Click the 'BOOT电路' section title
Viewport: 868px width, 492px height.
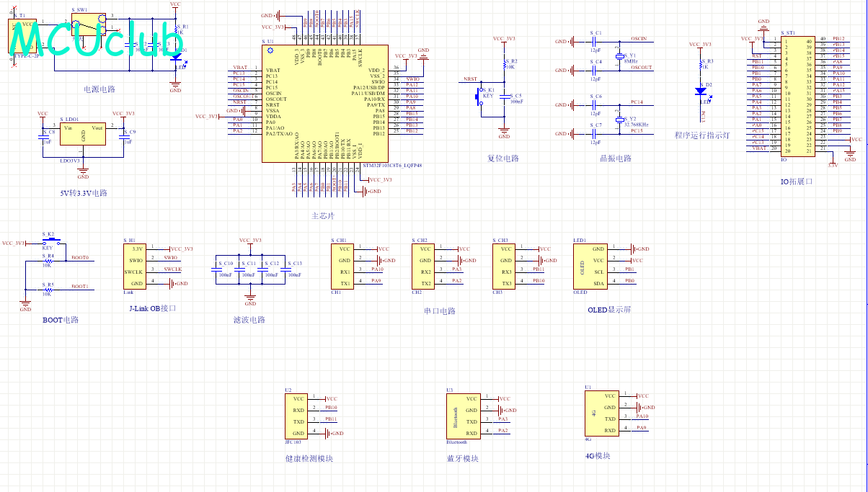click(x=60, y=320)
